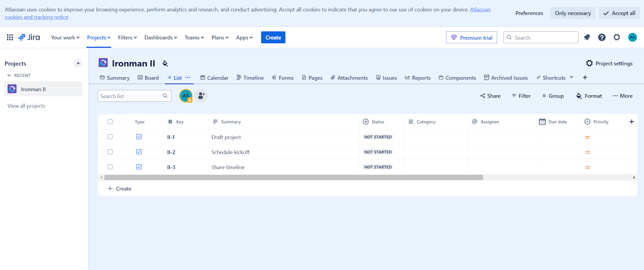644x270 pixels.
Task: Click the task type icon for II-1
Action: (x=139, y=137)
